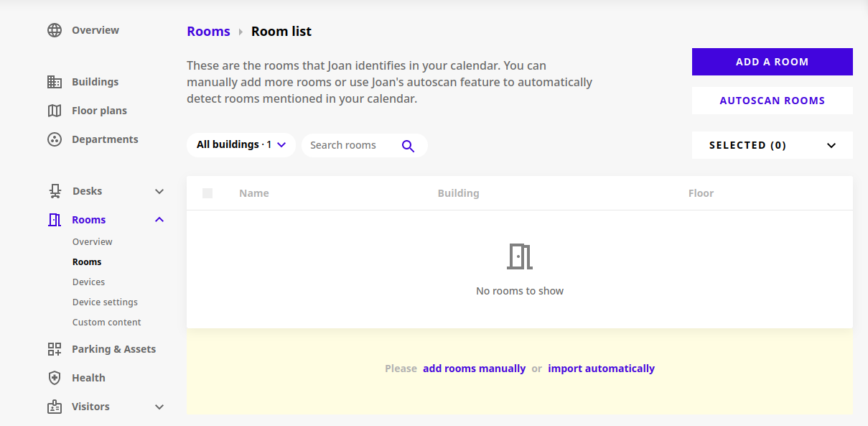Click the Buildings icon in the sidebar

(55, 82)
